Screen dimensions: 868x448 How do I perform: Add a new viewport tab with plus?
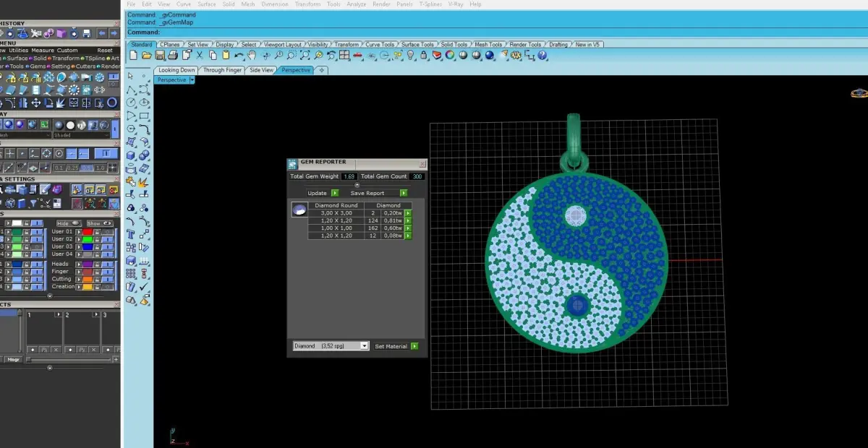pos(321,70)
